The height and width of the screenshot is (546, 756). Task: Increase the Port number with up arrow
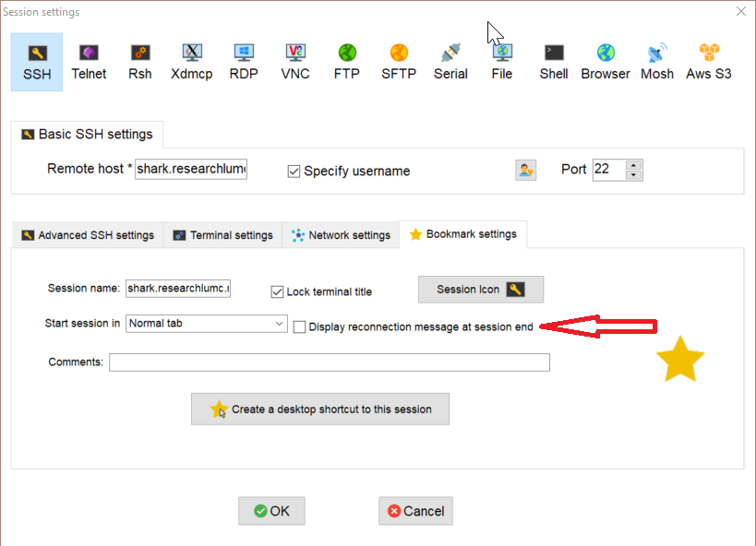click(x=633, y=165)
